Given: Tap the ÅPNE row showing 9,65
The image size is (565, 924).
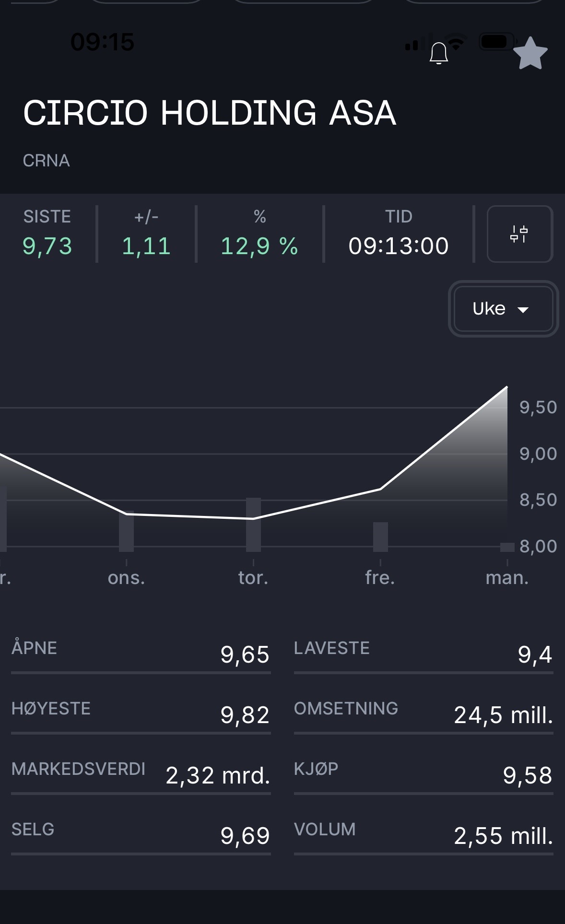Looking at the screenshot, I should [x=141, y=654].
